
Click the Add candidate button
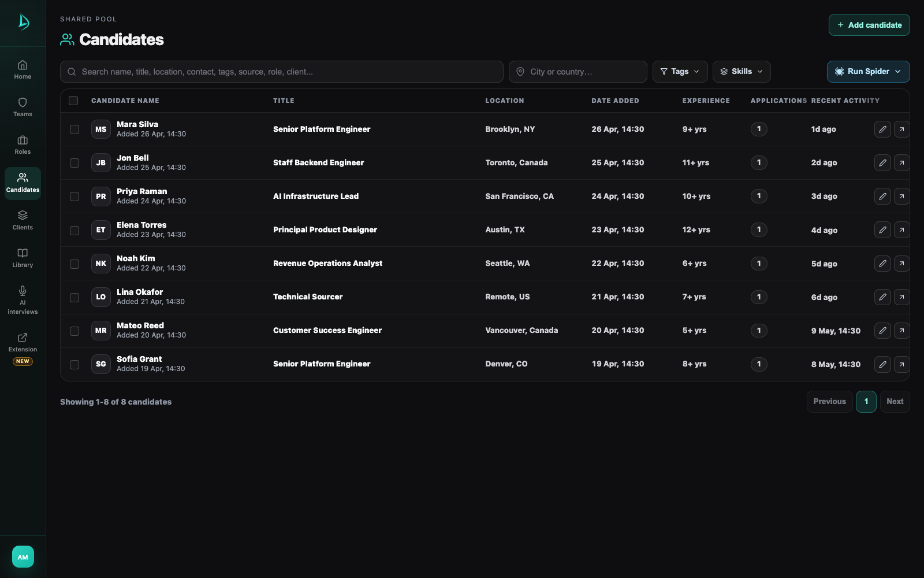click(869, 25)
